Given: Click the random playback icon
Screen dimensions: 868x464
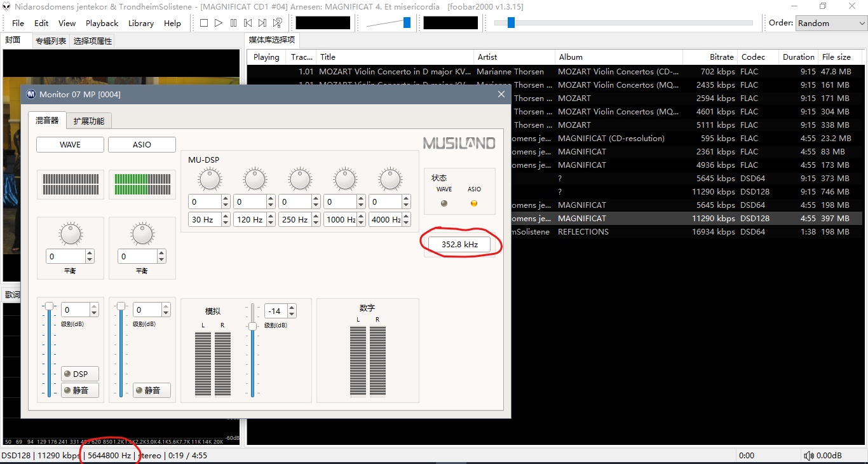Looking at the screenshot, I should [278, 23].
